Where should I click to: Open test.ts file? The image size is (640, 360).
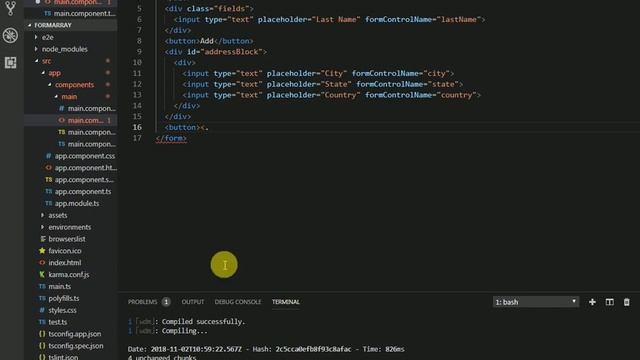coord(71,322)
